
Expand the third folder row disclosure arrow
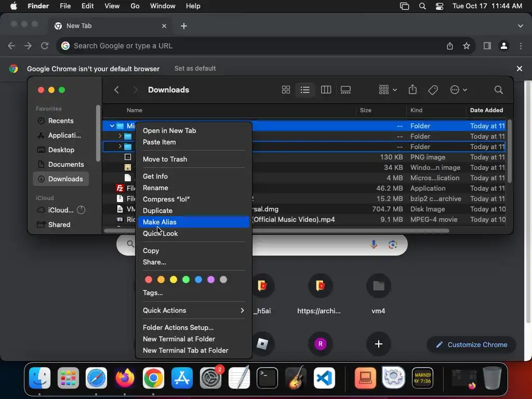point(120,147)
